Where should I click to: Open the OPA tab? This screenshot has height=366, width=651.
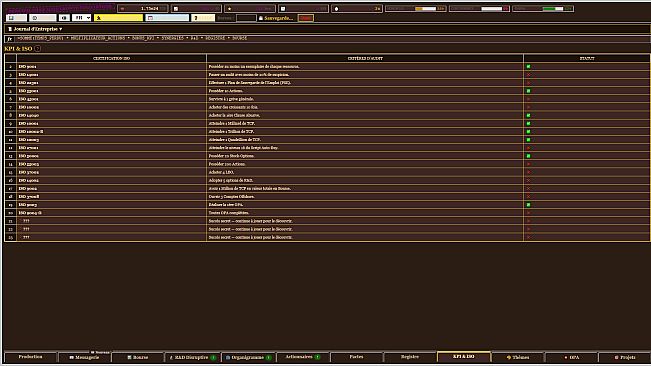571,357
